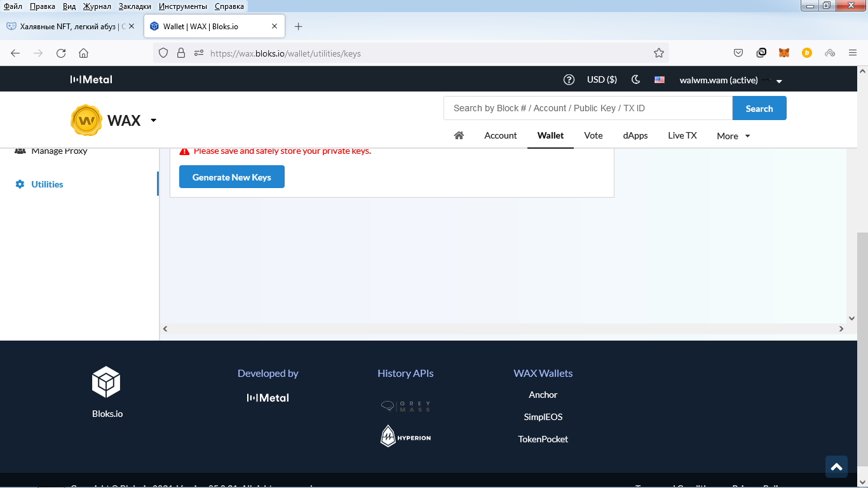The width and height of the screenshot is (868, 488).
Task: Open the Вид menu
Action: coord(69,6)
